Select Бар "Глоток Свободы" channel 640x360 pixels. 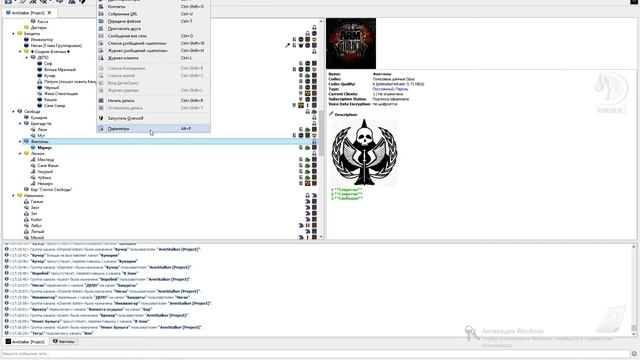click(x=51, y=189)
